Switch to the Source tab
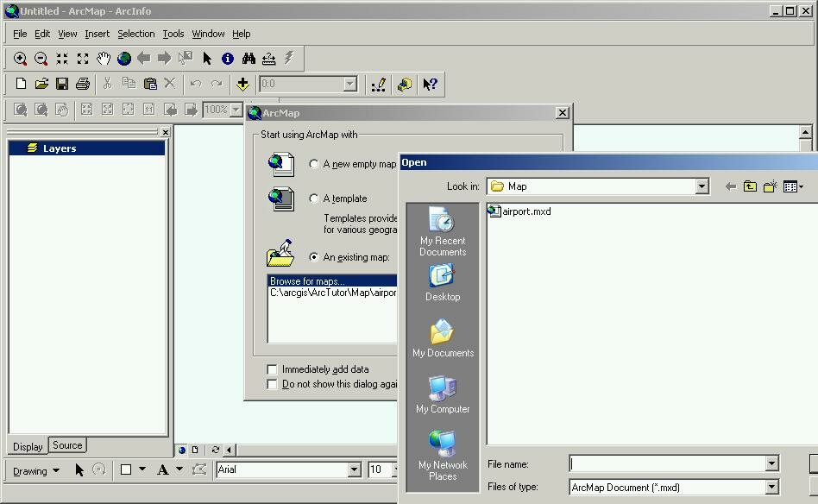The image size is (818, 504). pyautogui.click(x=67, y=445)
